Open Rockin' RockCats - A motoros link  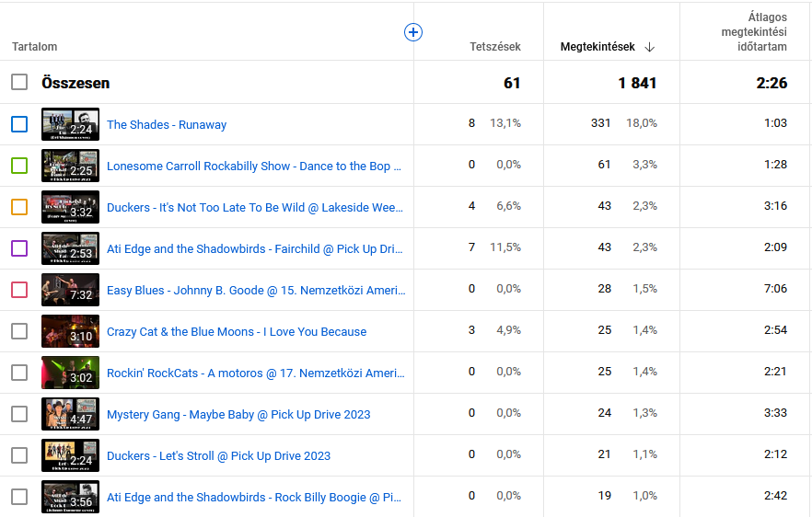click(x=255, y=373)
